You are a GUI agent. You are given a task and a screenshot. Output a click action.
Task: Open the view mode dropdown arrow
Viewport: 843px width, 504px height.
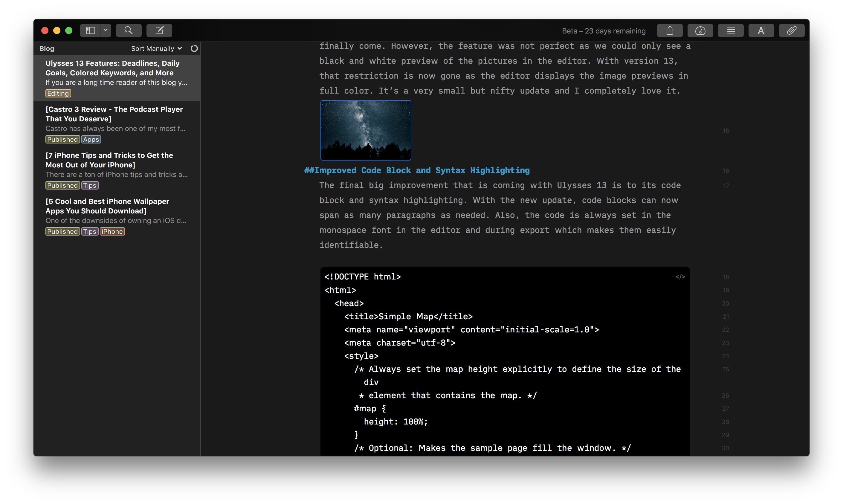click(x=106, y=30)
